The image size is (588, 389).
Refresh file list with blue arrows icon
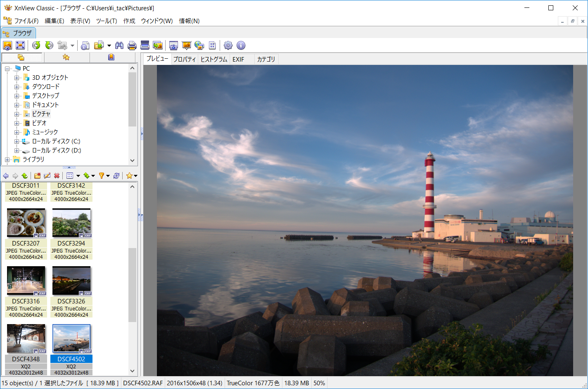(116, 176)
